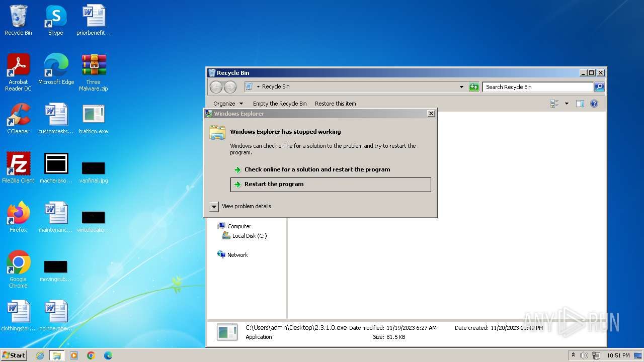Select the Three Malware.zip archive

click(94, 72)
